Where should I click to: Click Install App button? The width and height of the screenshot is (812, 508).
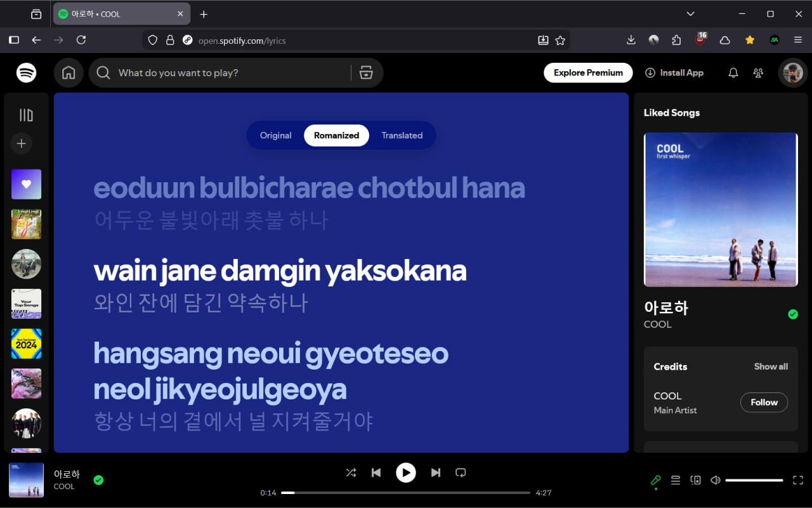point(674,73)
